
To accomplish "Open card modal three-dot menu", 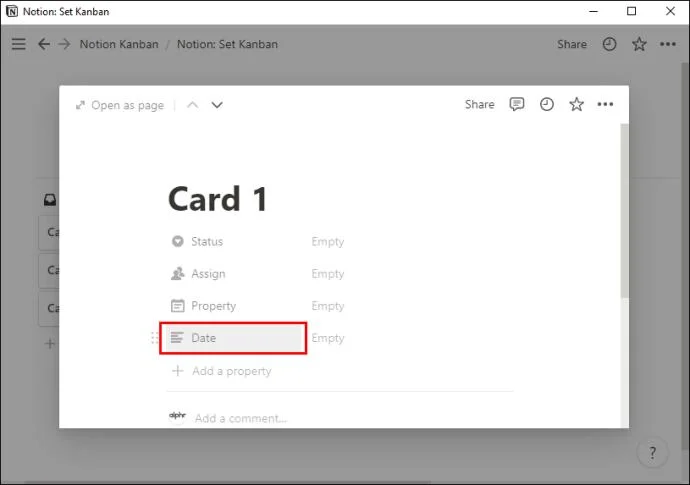I will click(605, 104).
